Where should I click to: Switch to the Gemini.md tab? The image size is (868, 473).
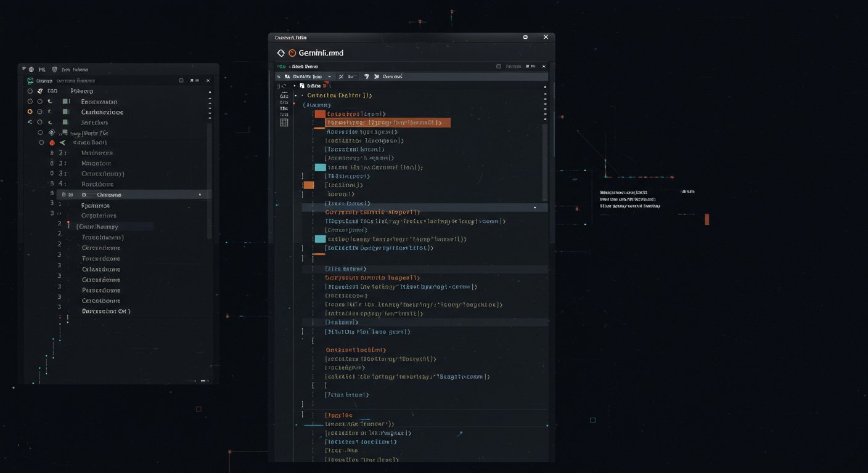coord(321,53)
